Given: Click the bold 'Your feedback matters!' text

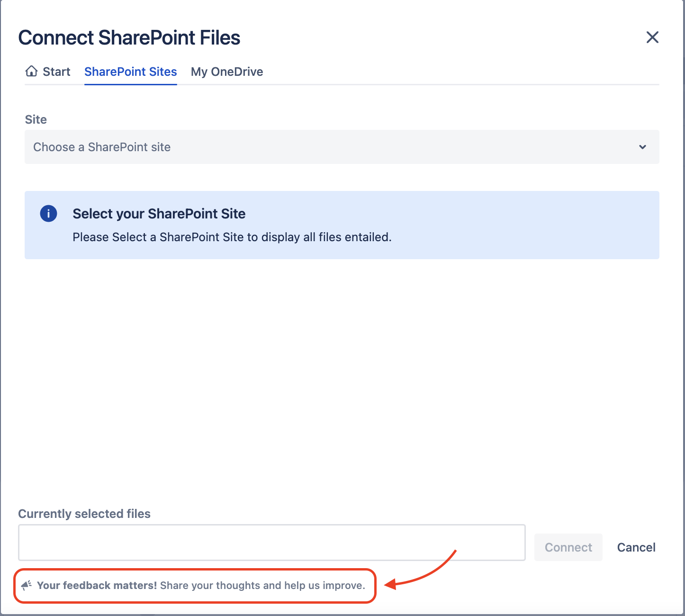Looking at the screenshot, I should coord(97,585).
